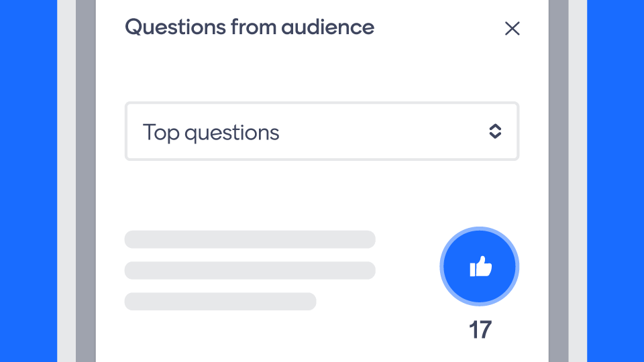This screenshot has width=644, height=362.
Task: Click the Top questions label text
Action: coord(211,132)
